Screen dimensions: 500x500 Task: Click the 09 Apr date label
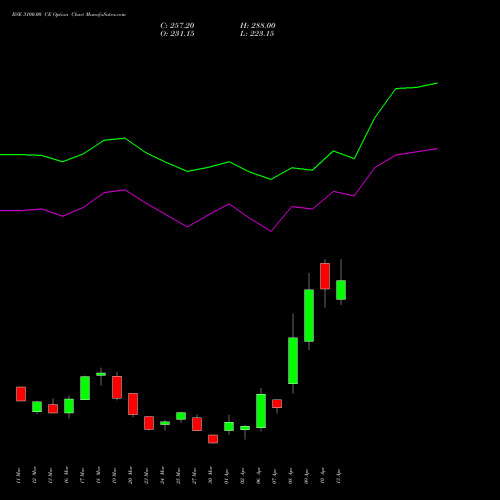306,476
